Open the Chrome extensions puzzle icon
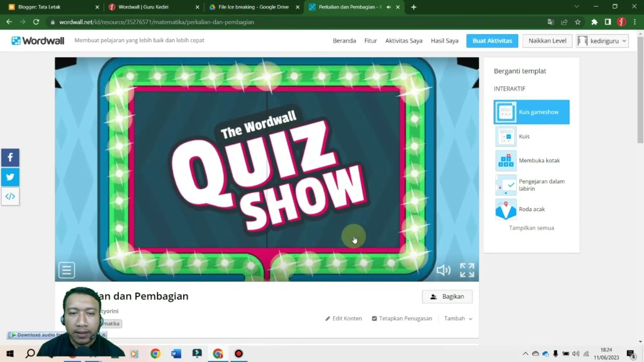 [x=594, y=22]
